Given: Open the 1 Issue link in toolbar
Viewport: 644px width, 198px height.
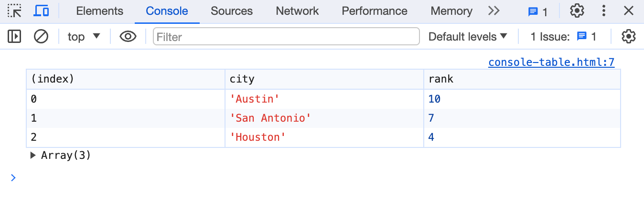Looking at the screenshot, I should tap(563, 36).
